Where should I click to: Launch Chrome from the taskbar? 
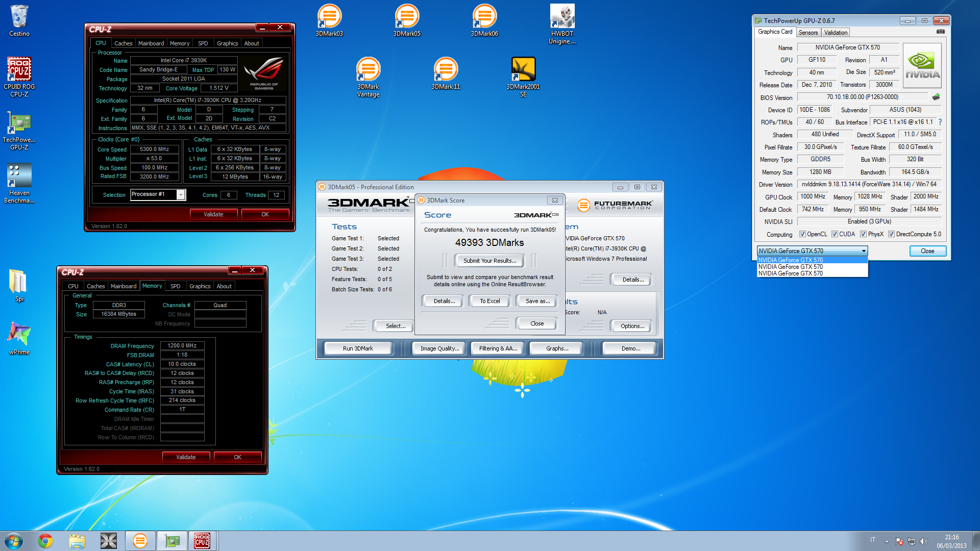coord(45,541)
